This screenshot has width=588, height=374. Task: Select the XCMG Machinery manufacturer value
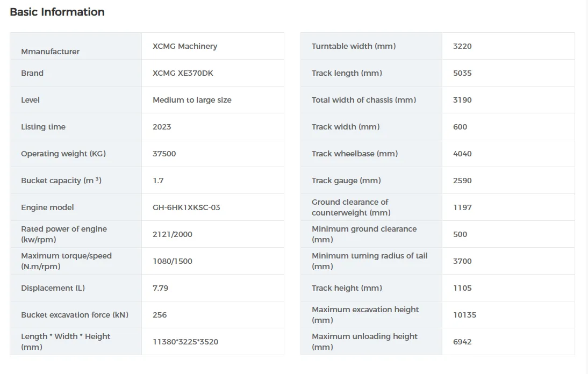tap(185, 46)
